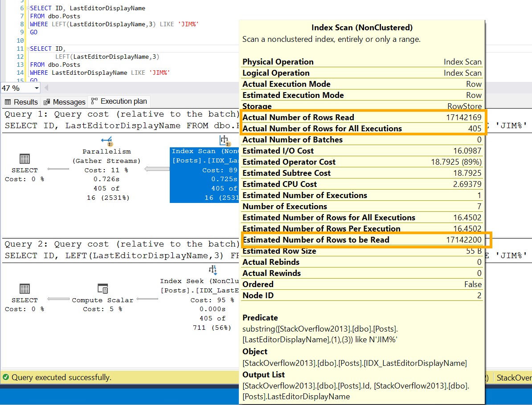Click the 'Ordered' row showing False

pyautogui.click(x=362, y=284)
